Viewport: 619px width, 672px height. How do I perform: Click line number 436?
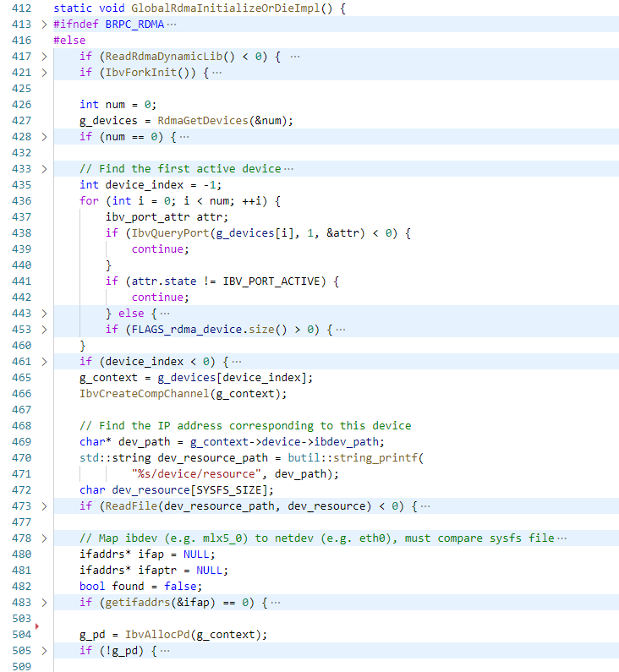click(x=21, y=201)
